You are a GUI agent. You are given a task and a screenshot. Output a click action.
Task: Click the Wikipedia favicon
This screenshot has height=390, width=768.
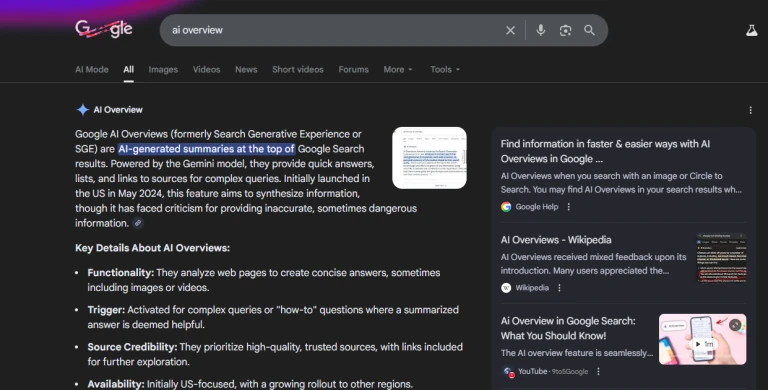[x=506, y=288]
